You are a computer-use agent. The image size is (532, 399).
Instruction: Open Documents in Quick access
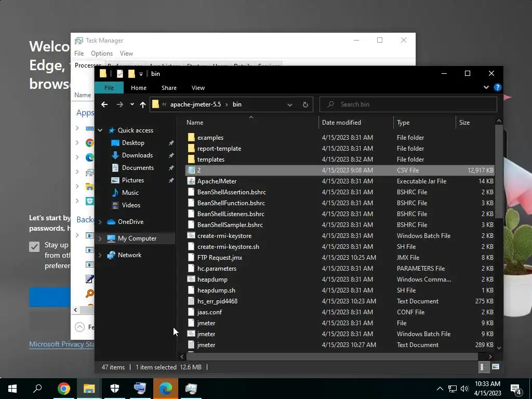(138, 168)
